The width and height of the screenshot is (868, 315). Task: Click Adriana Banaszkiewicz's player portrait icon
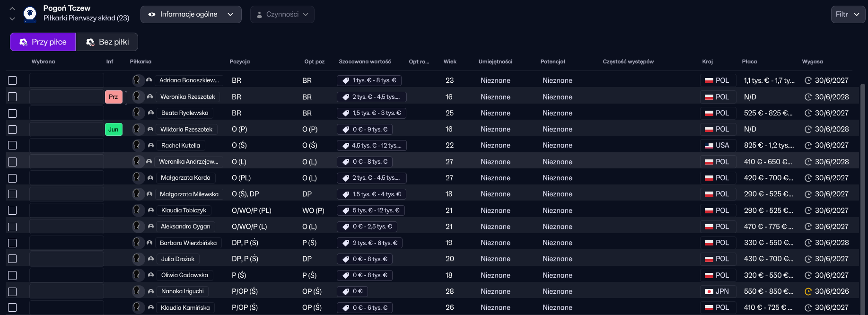coord(137,80)
